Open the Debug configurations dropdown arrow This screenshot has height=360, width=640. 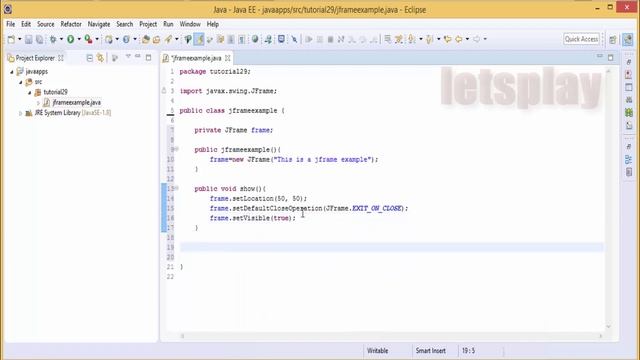[x=61, y=39]
